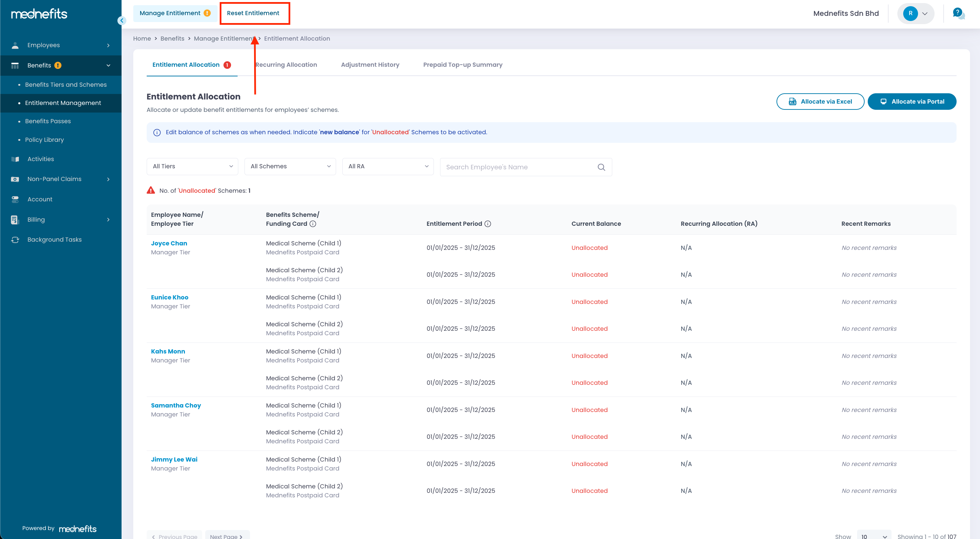Open the All RA filter dropdown
Image resolution: width=980 pixels, height=539 pixels.
coord(388,166)
